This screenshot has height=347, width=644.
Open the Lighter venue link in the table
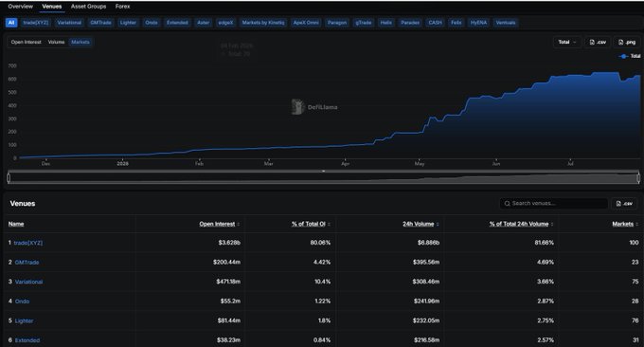[x=24, y=321]
